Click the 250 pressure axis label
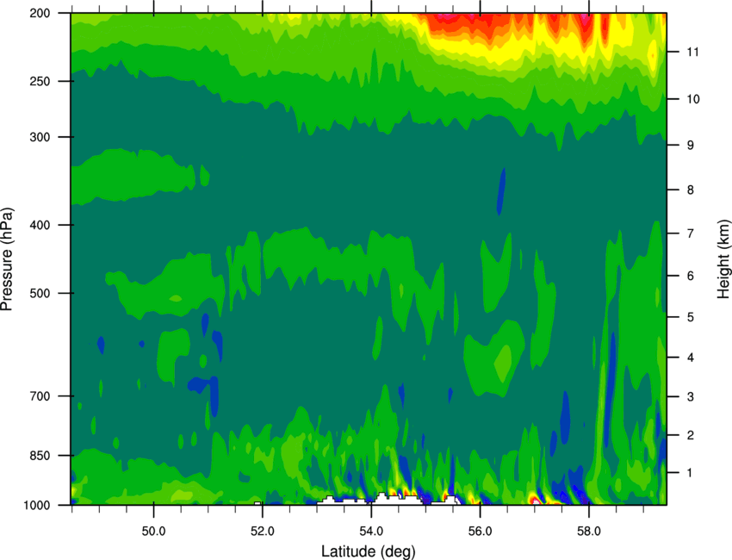Viewport: 732px width, 560px height. click(x=40, y=81)
